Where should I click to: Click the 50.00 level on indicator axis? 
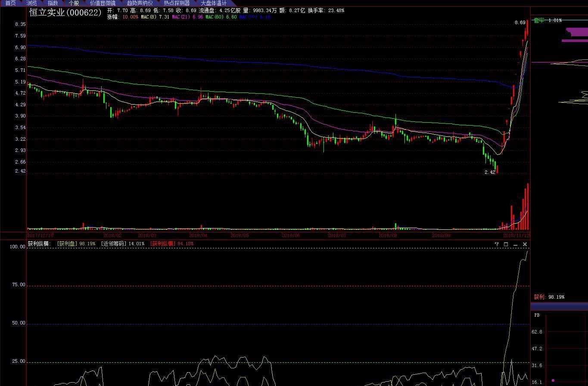coord(19,323)
